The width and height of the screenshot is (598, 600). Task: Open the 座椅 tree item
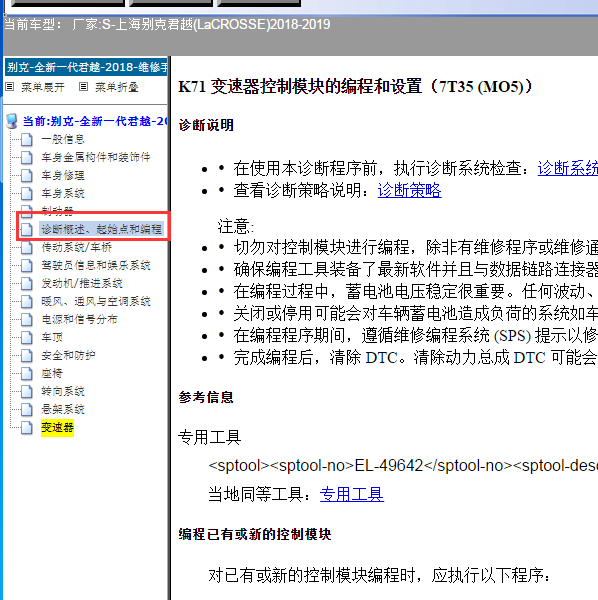pyautogui.click(x=52, y=373)
